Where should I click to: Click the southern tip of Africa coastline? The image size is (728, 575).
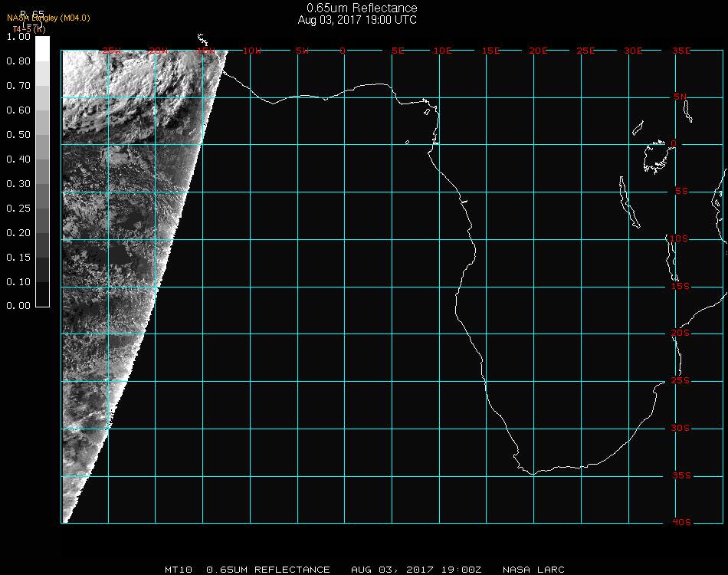[x=532, y=472]
